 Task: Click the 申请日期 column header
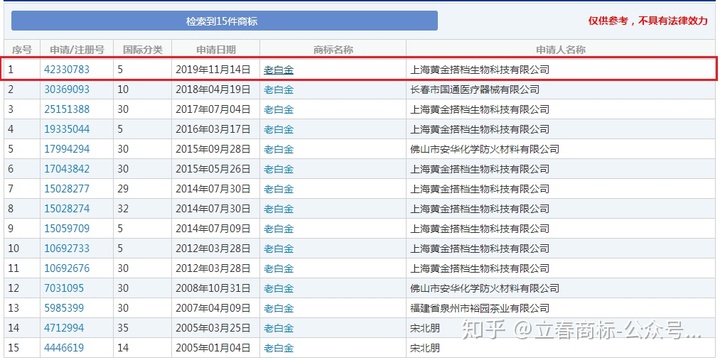coord(216,50)
